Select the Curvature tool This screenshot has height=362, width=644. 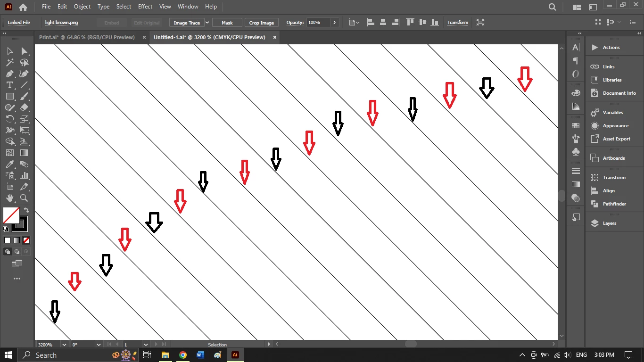24,74
